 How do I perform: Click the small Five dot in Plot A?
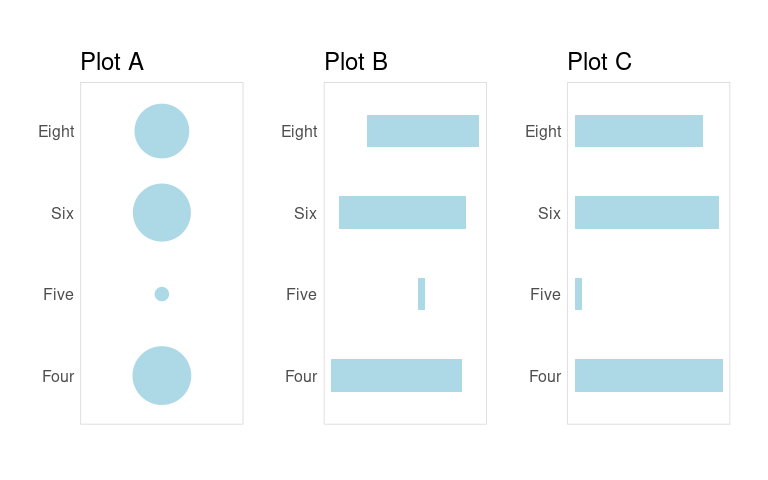pos(162,294)
